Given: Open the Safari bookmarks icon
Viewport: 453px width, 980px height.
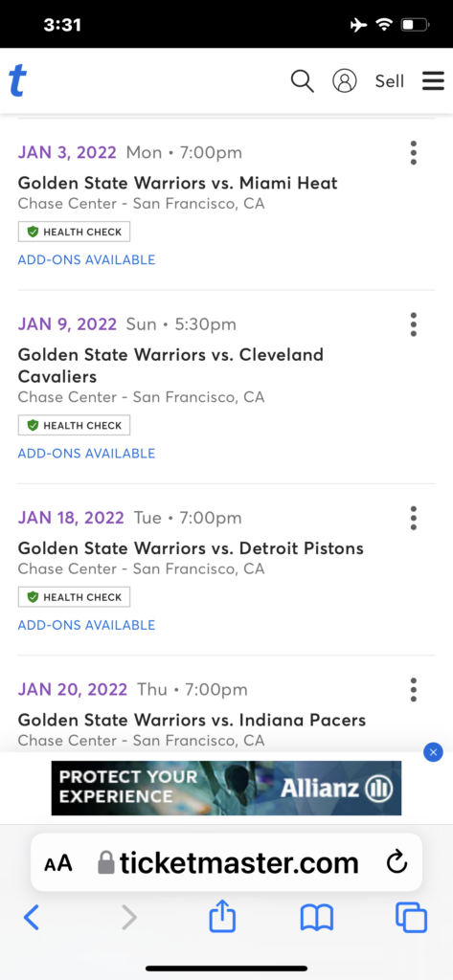Looking at the screenshot, I should [317, 919].
